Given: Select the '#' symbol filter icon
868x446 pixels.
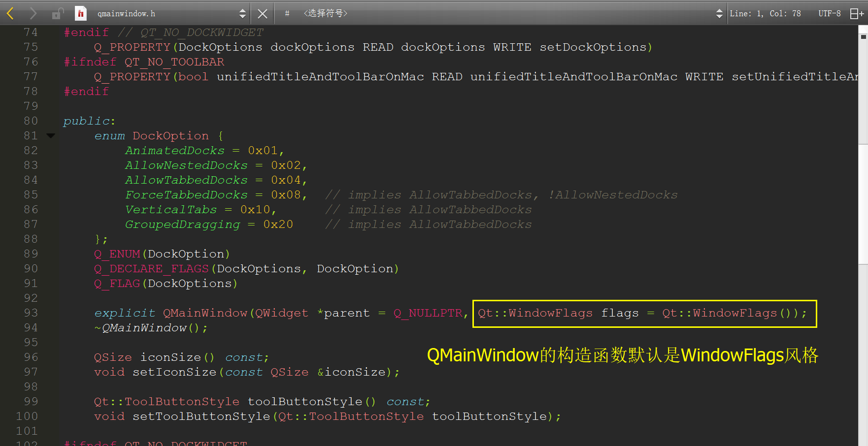Looking at the screenshot, I should [287, 13].
